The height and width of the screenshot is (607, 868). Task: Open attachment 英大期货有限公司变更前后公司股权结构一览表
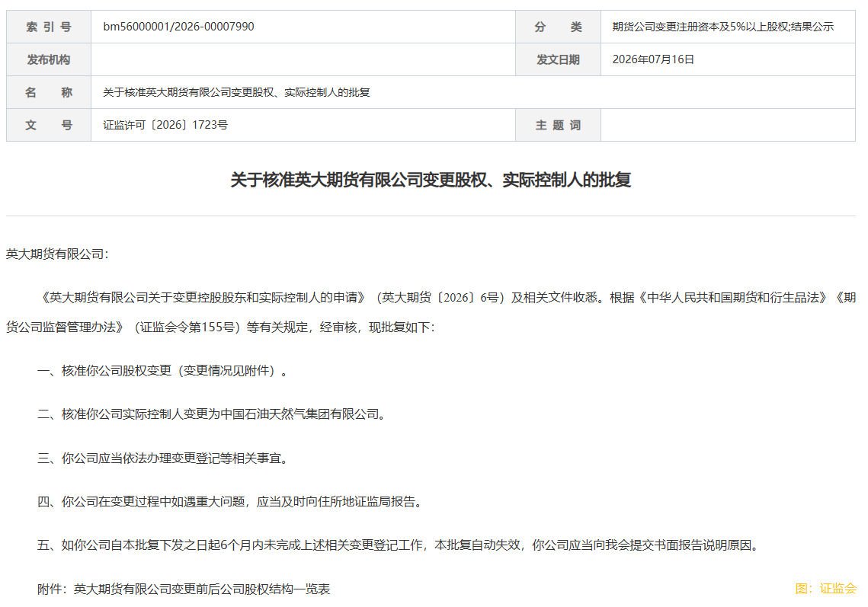pos(202,589)
